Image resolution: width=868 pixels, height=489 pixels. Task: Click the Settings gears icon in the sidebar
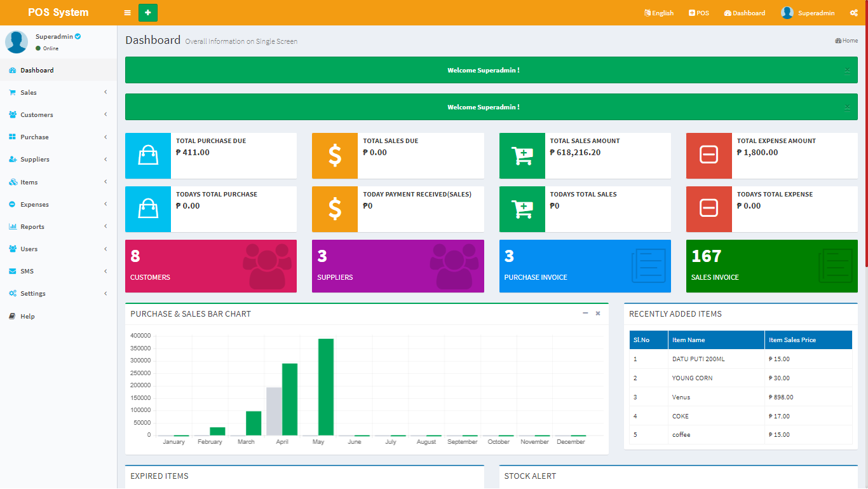tap(13, 294)
